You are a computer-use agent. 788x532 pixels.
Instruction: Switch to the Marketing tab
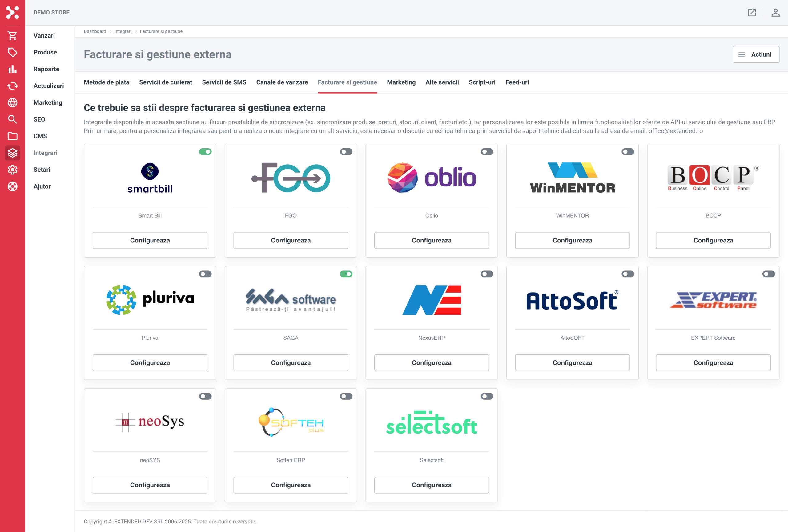[401, 82]
